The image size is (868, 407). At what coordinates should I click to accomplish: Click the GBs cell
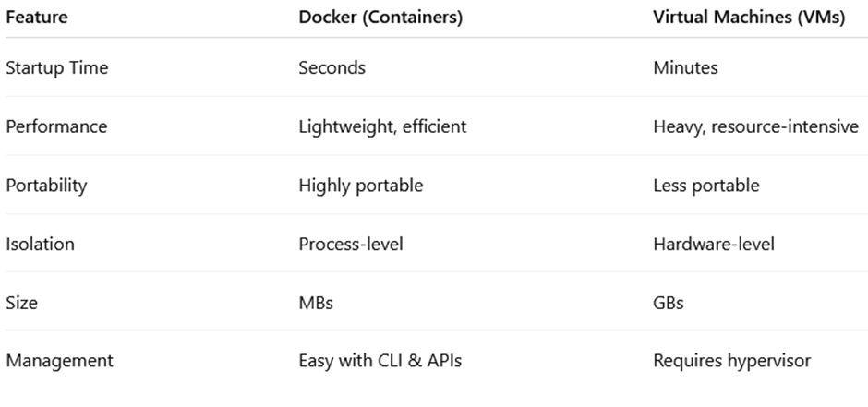pyautogui.click(x=668, y=302)
